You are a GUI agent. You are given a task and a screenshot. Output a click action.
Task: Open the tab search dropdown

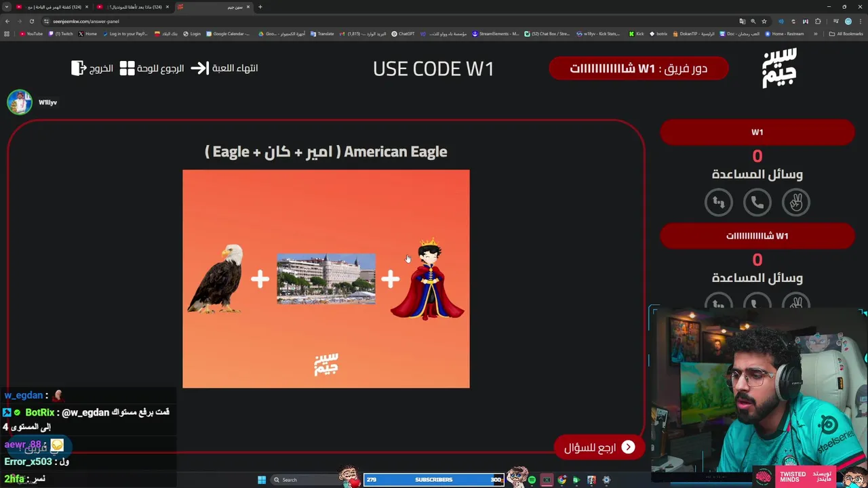pyautogui.click(x=7, y=7)
